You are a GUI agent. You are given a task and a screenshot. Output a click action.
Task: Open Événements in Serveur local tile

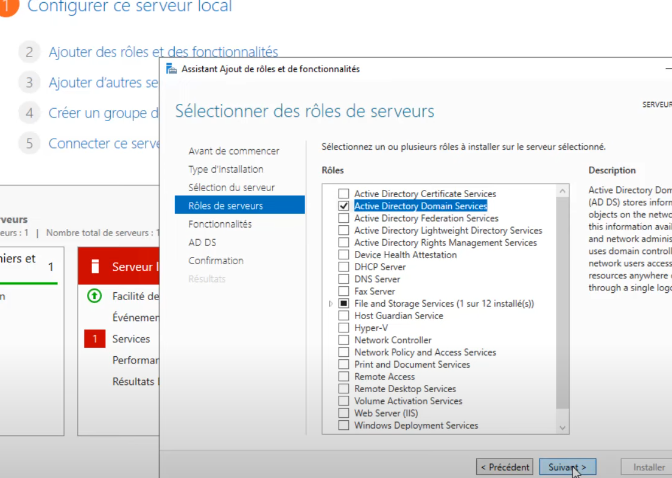135,317
